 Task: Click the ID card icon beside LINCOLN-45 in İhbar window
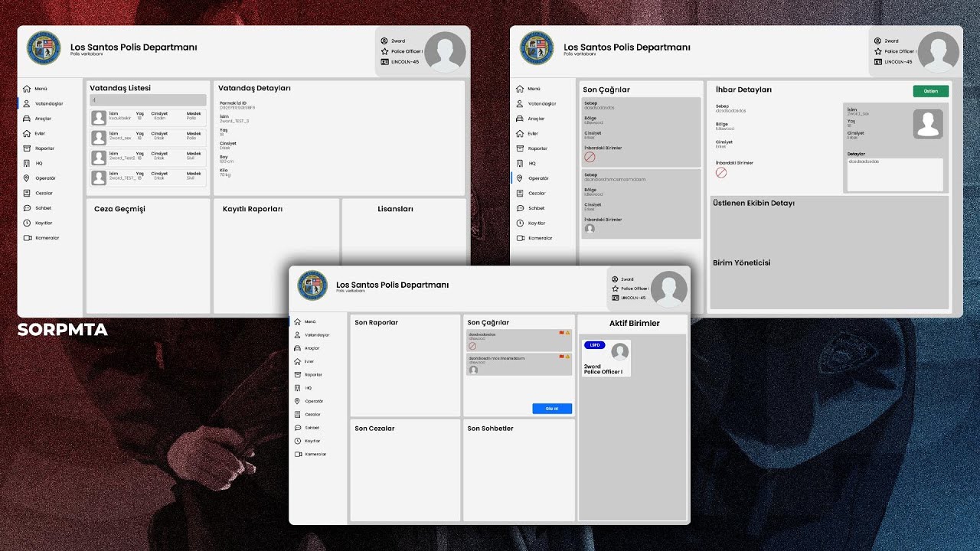878,62
